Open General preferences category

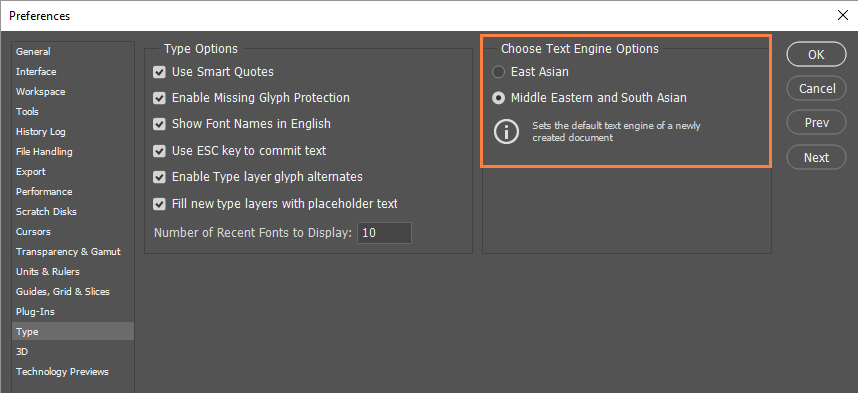(x=73, y=51)
